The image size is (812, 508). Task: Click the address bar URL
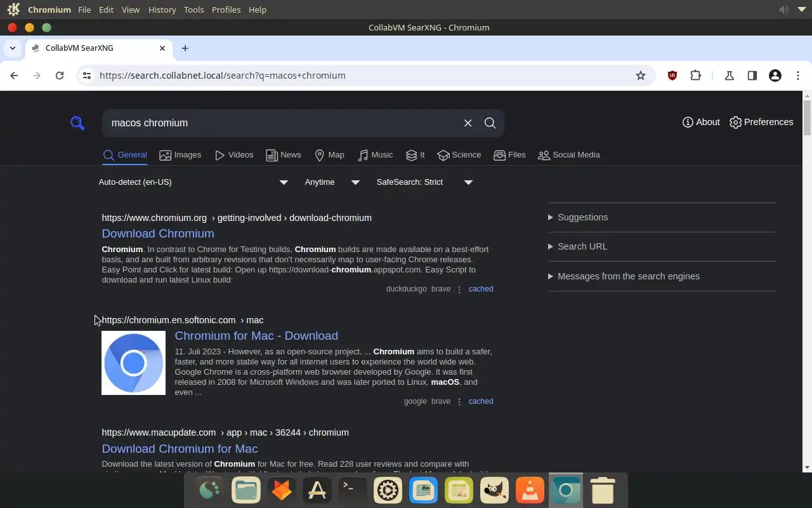[x=223, y=76]
